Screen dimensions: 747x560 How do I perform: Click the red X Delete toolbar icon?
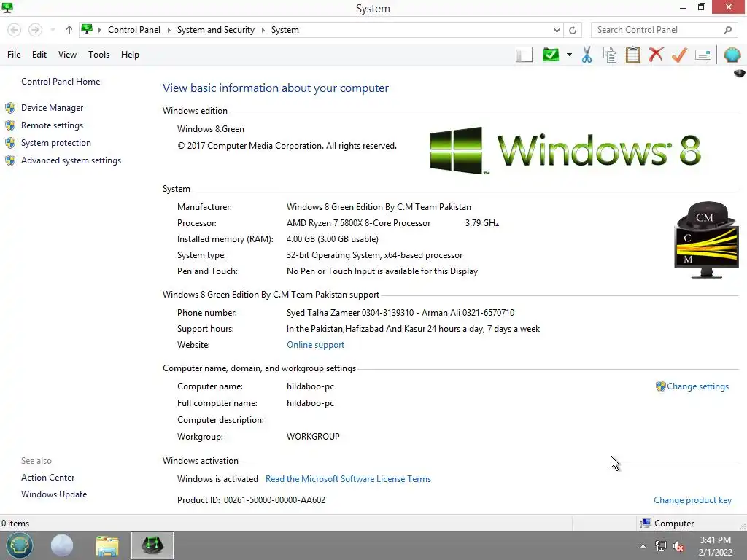tap(656, 55)
